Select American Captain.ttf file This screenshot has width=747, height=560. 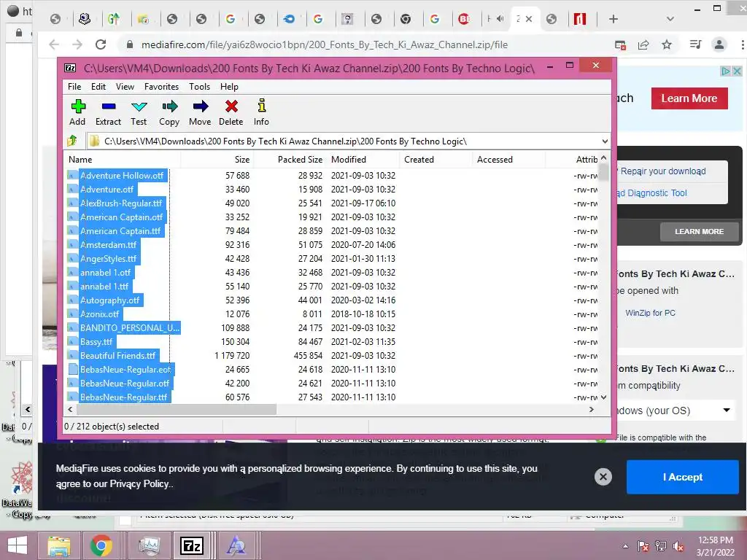click(x=120, y=230)
